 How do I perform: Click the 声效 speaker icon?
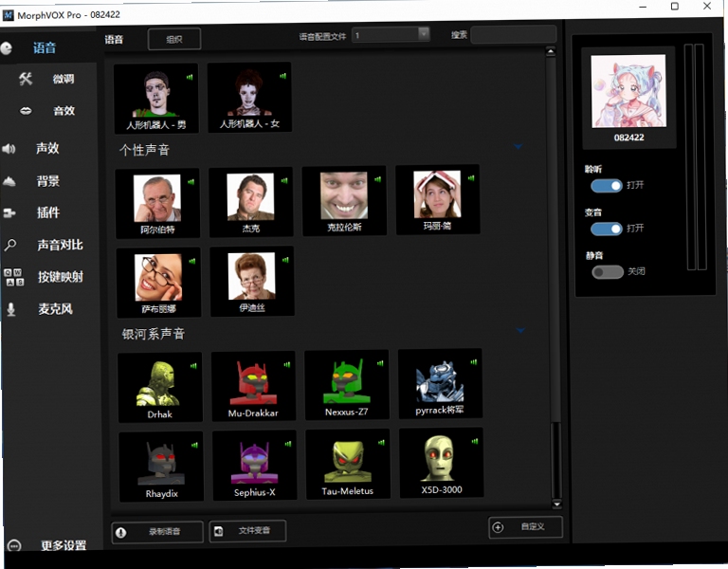click(9, 149)
